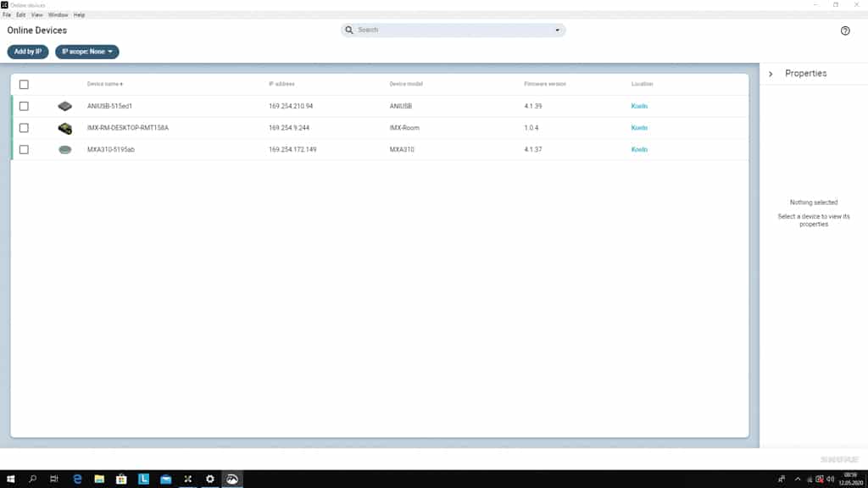868x488 pixels.
Task: Open the blue L app in taskbar
Action: (x=143, y=480)
